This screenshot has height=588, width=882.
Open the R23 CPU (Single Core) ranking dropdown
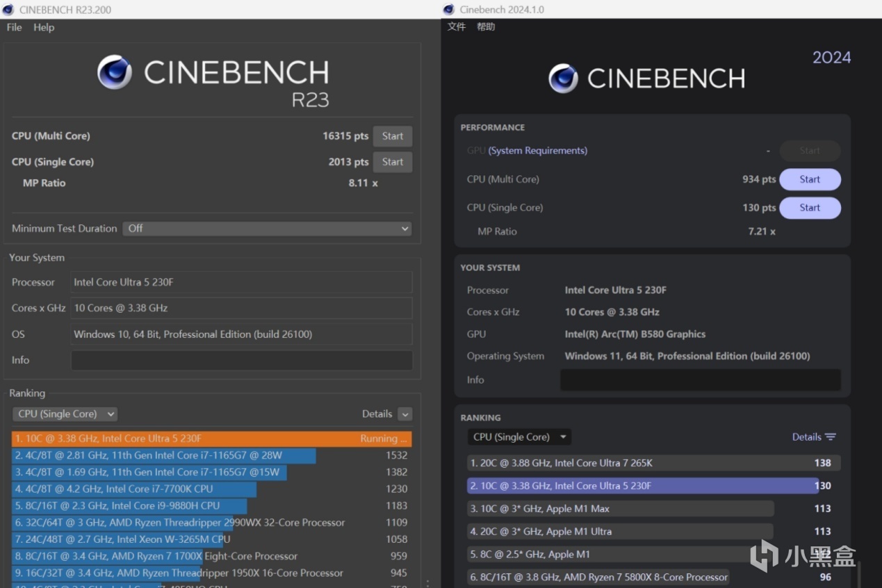(65, 414)
